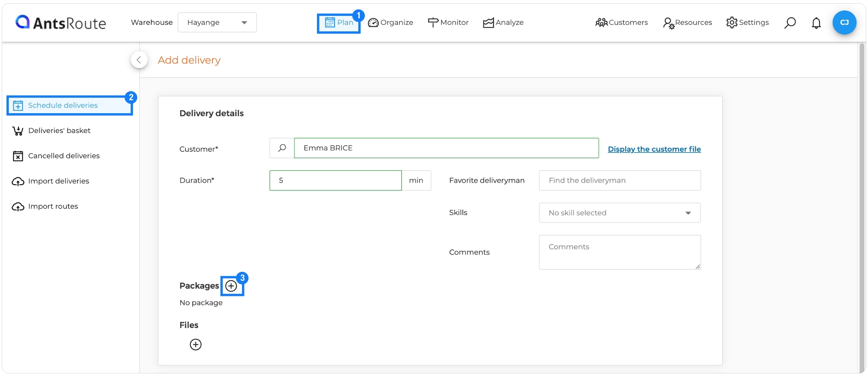Open the Settings gear menu
Viewport: 868px width, 376px height.
click(747, 22)
